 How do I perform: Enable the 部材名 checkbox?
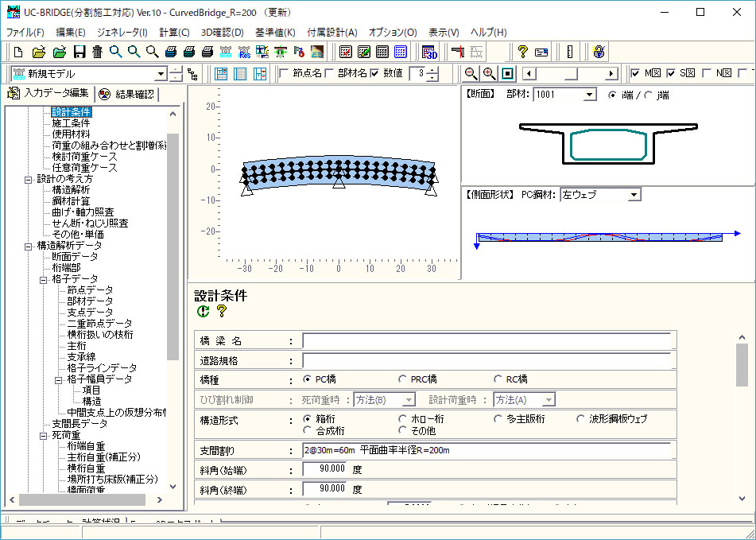tap(329, 73)
